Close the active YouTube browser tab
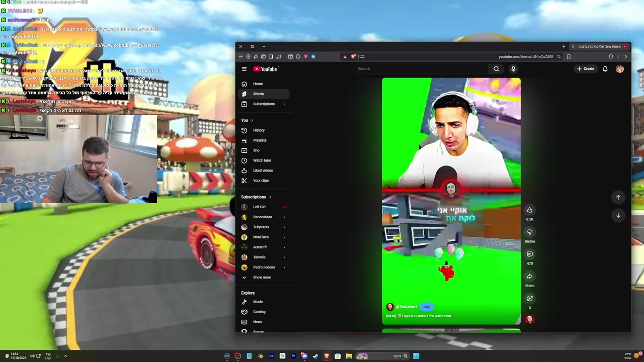644x362 pixels. coord(573,46)
